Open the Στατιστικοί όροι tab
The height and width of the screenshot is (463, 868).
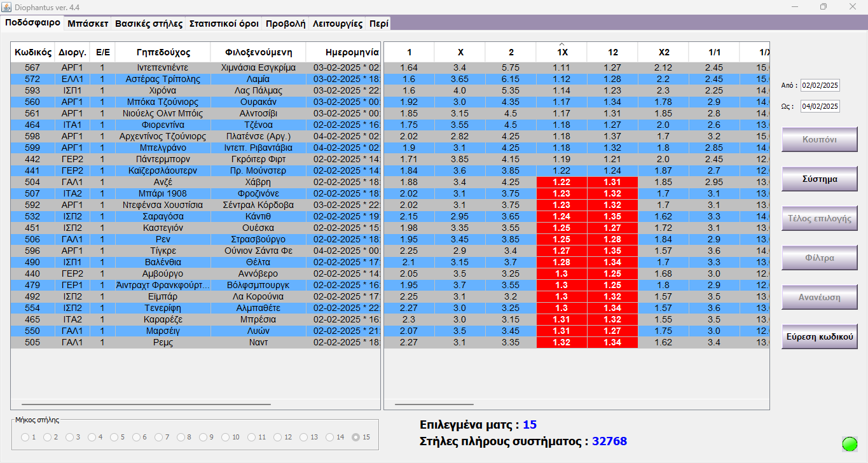click(x=224, y=24)
